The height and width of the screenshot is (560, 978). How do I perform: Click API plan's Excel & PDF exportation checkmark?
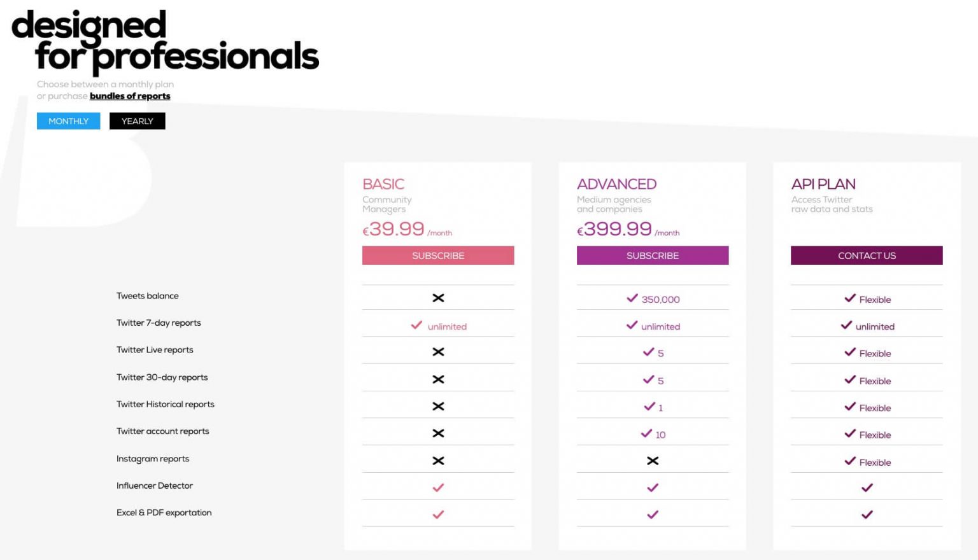point(867,515)
